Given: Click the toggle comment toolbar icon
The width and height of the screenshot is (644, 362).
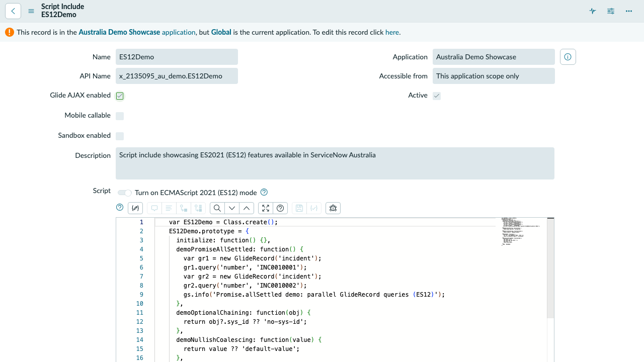Looking at the screenshot, I should click(x=154, y=208).
